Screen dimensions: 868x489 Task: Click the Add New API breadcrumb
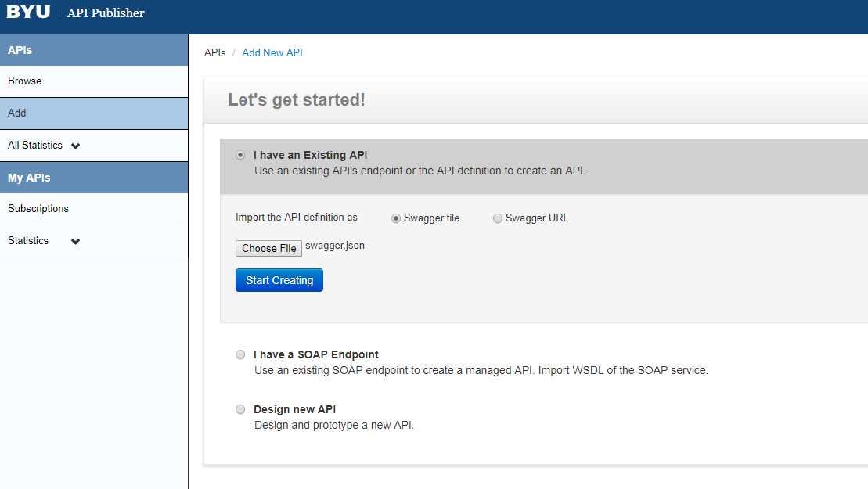(x=272, y=52)
